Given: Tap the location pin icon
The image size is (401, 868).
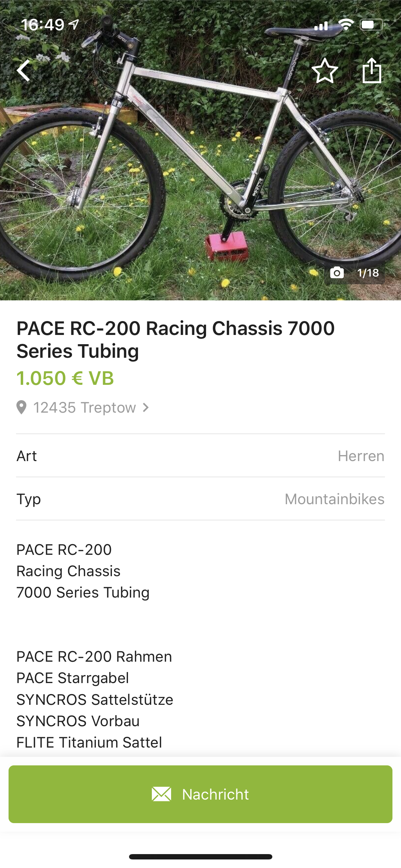Looking at the screenshot, I should (x=21, y=407).
